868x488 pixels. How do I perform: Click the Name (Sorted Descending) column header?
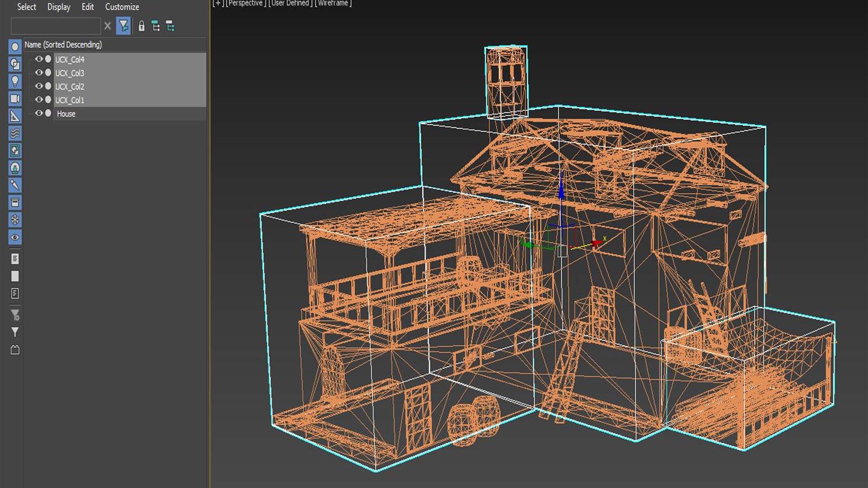(x=63, y=44)
